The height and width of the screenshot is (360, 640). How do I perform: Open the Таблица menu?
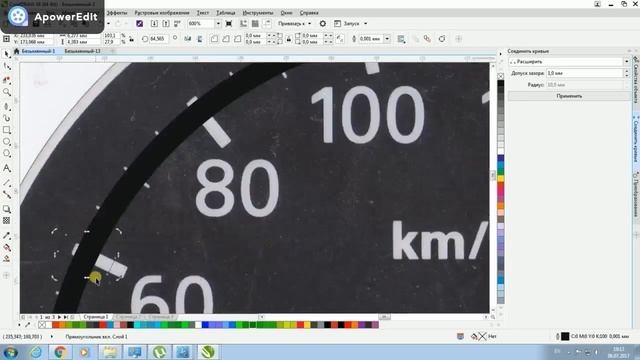(226, 13)
